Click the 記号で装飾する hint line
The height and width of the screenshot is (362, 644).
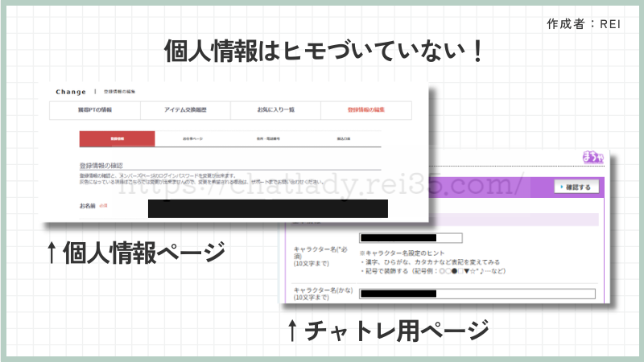tap(433, 271)
